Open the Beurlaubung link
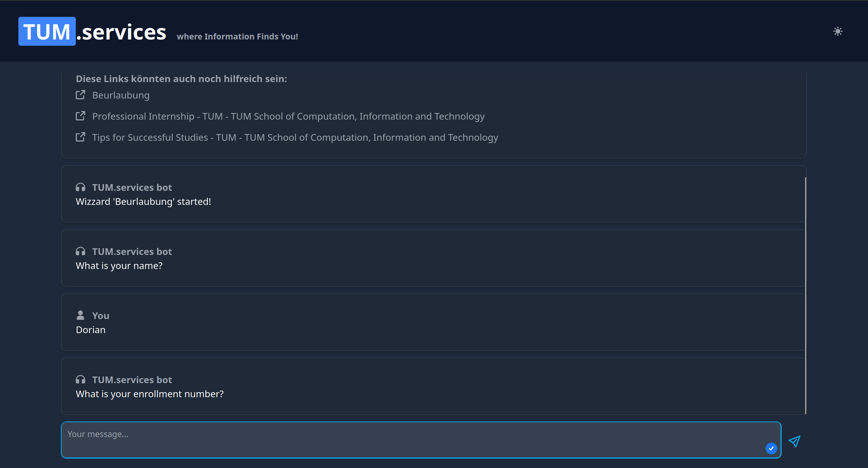This screenshot has height=468, width=868. 121,95
